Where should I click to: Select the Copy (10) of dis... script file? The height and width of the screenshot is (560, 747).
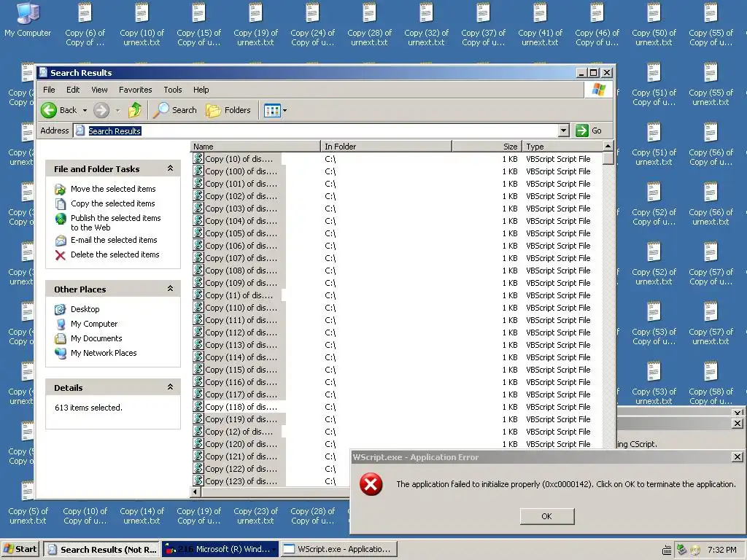(239, 159)
